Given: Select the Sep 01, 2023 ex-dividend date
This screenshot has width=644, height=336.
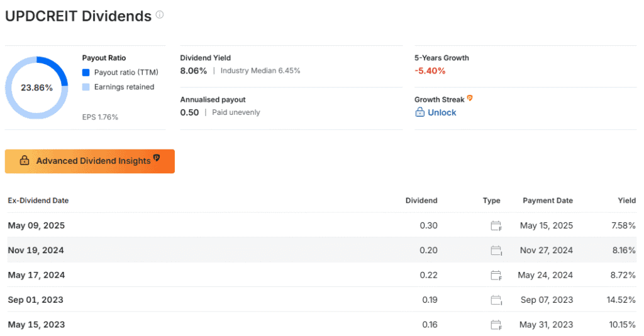Looking at the screenshot, I should [x=35, y=300].
